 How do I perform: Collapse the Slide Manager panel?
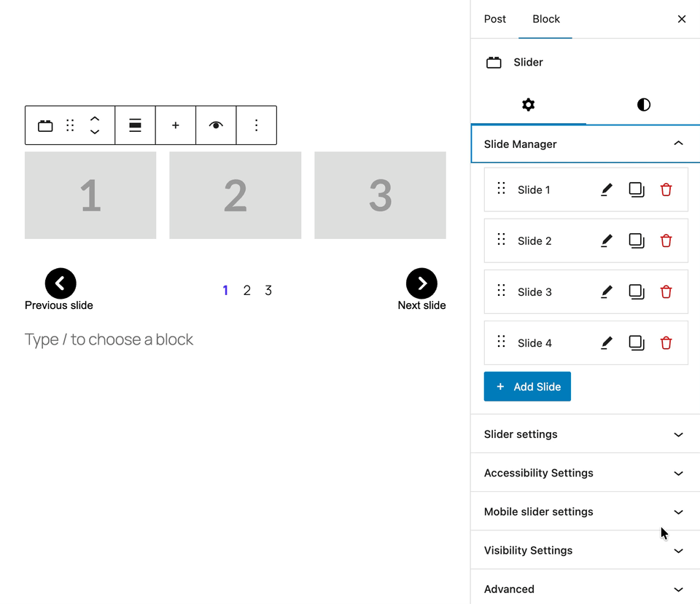pos(678,144)
